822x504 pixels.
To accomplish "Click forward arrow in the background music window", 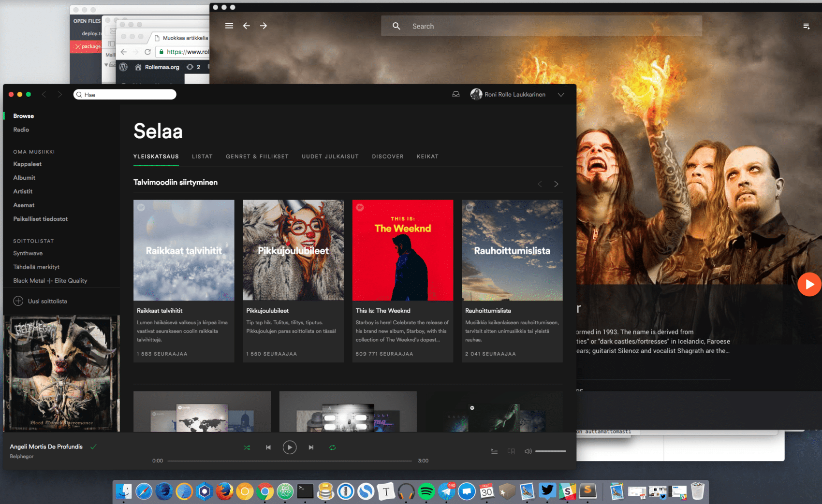I will click(264, 26).
